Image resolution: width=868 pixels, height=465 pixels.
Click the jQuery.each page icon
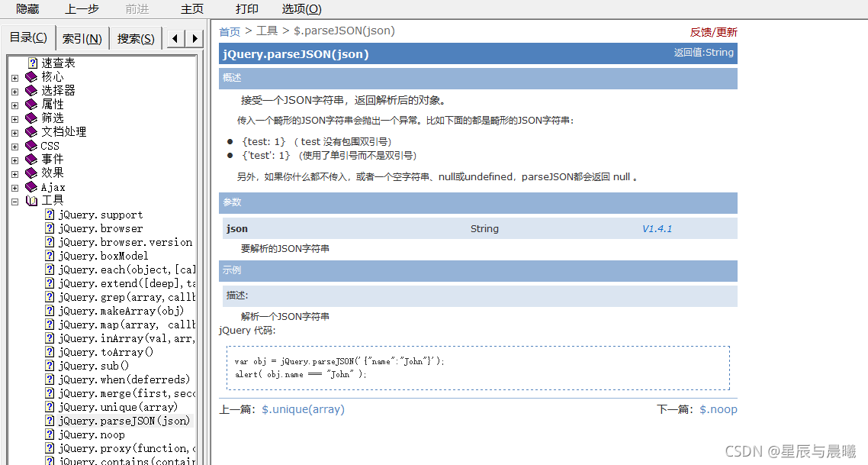(50, 270)
